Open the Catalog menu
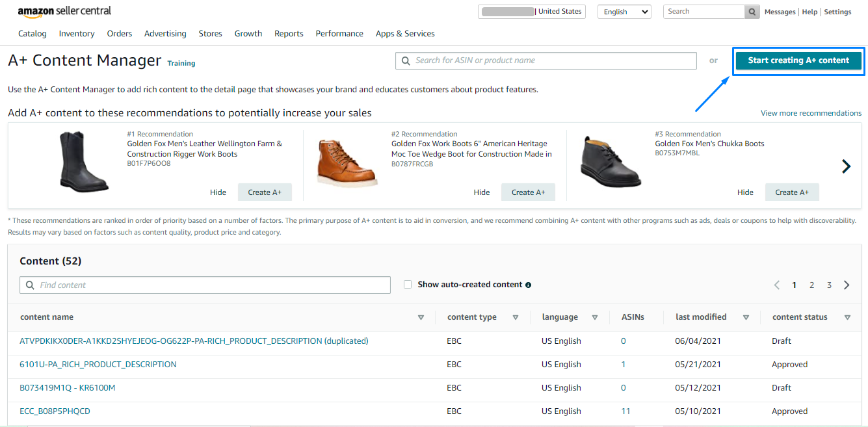 pos(33,34)
